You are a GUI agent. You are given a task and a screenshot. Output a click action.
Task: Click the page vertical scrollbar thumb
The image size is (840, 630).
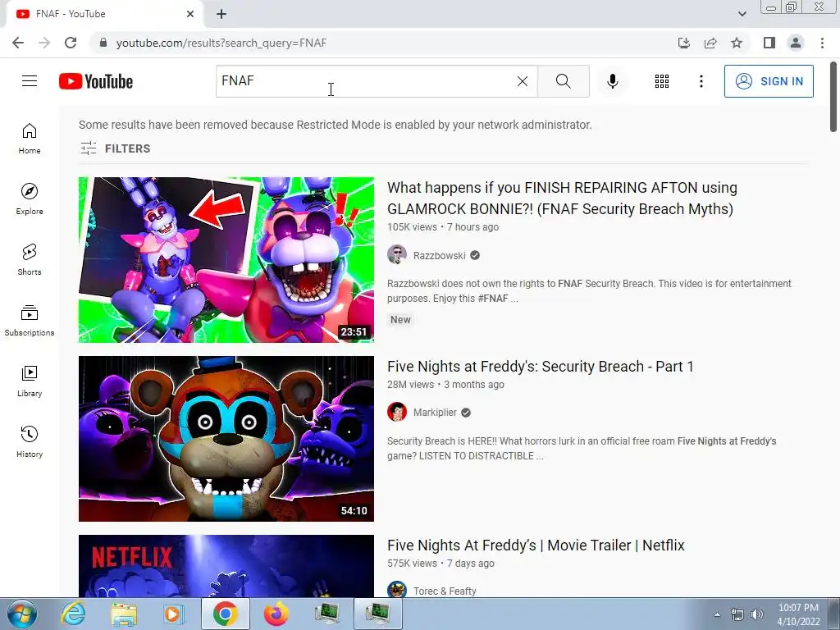(x=833, y=97)
